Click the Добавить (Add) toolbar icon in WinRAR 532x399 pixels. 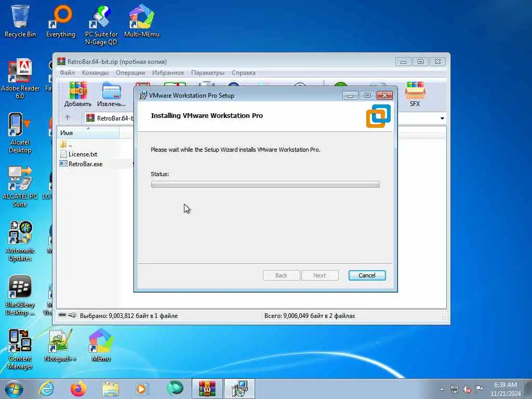tap(78, 95)
